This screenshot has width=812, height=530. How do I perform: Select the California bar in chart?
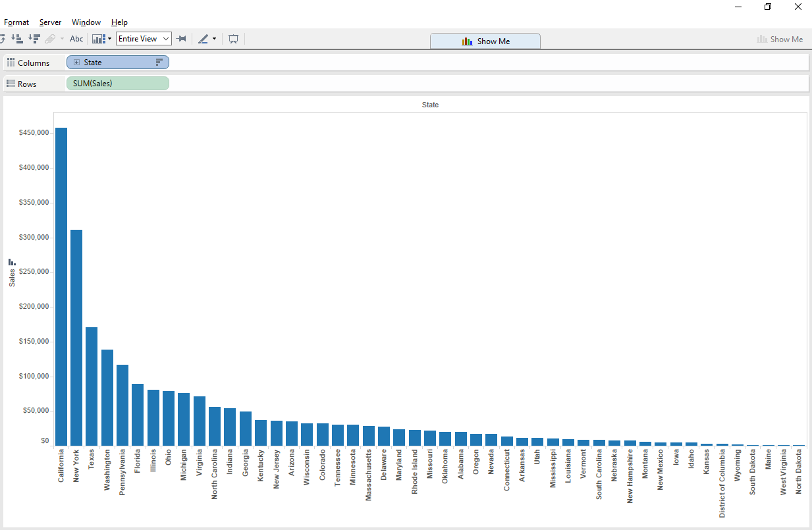[x=61, y=286]
